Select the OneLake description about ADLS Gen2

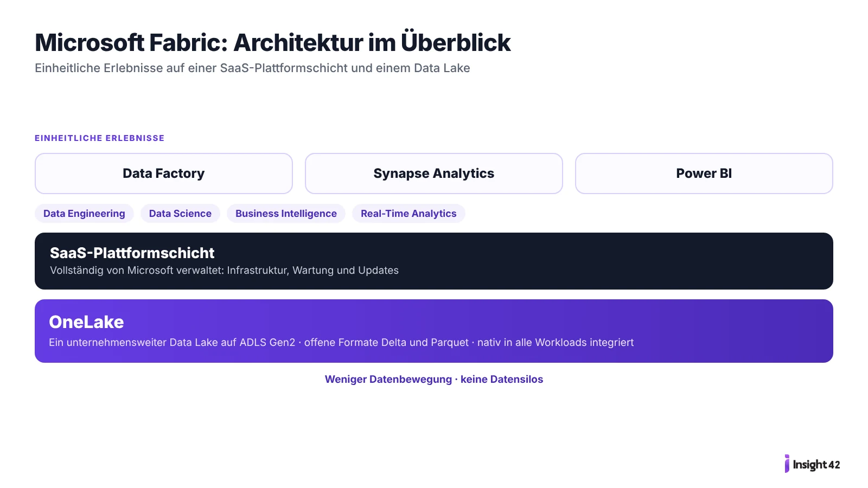coord(341,343)
